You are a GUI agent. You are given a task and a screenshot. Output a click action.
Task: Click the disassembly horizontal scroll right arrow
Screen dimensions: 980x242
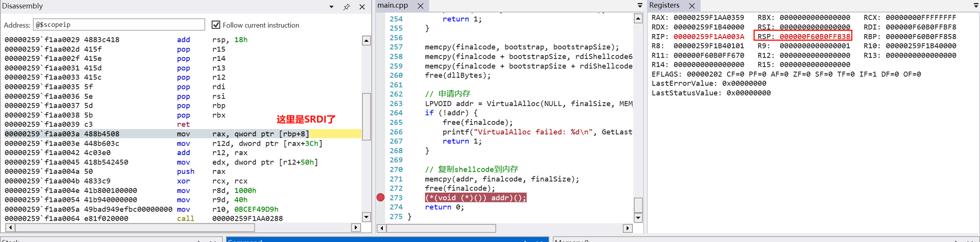(356, 228)
